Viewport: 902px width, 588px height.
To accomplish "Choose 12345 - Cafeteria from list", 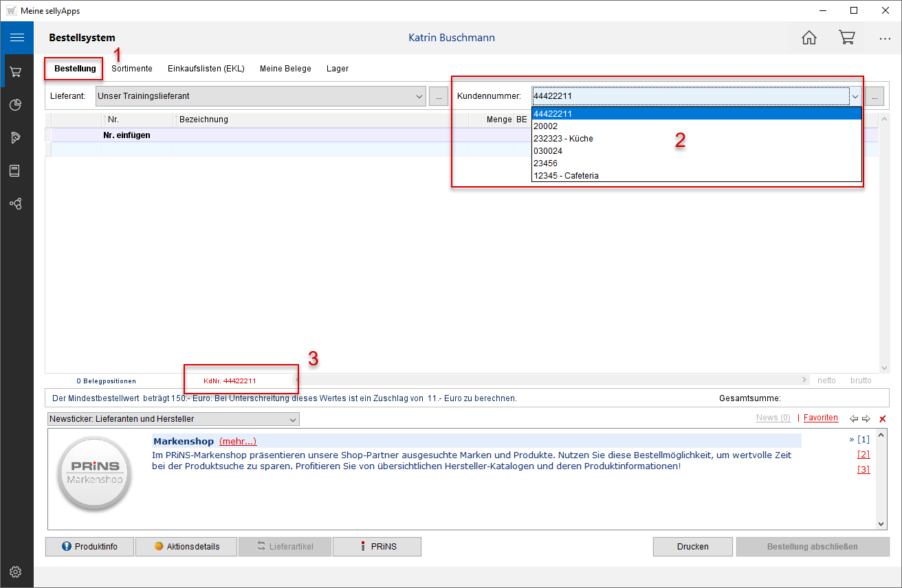I will pos(566,175).
